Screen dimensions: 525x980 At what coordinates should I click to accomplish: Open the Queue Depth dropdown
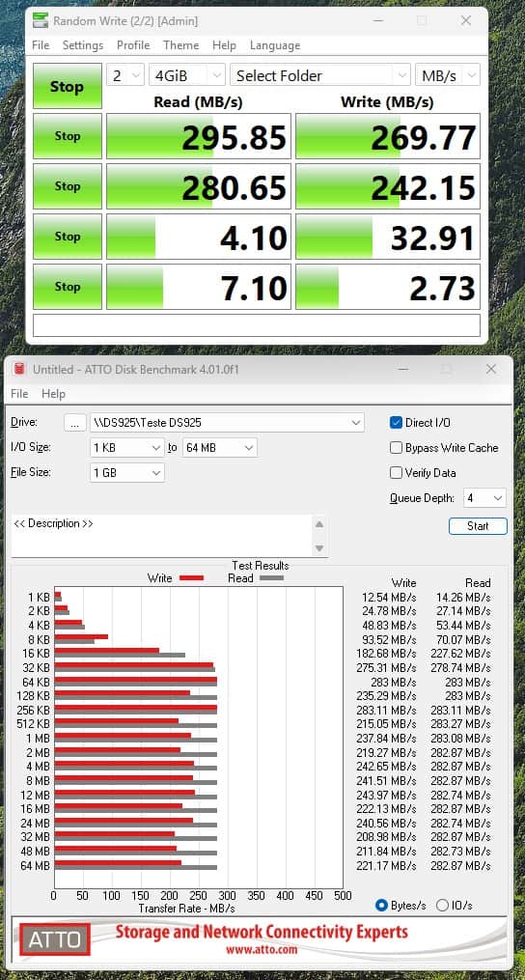click(485, 498)
